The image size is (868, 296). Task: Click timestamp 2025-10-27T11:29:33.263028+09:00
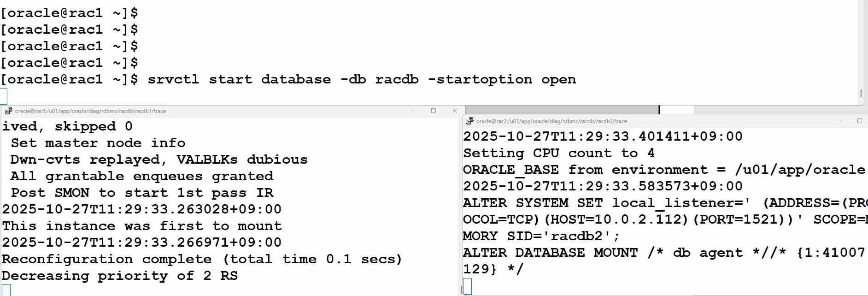[142, 209]
